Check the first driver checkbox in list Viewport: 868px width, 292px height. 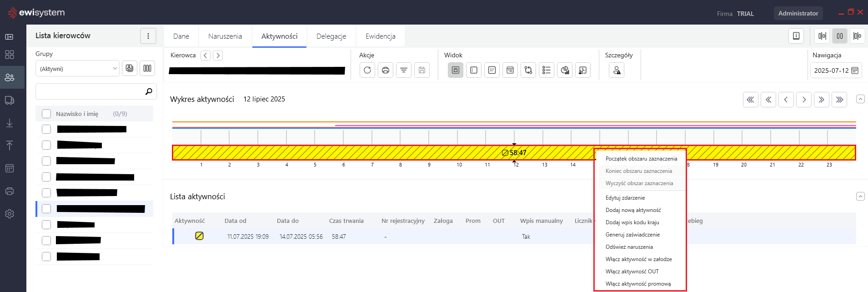point(46,129)
